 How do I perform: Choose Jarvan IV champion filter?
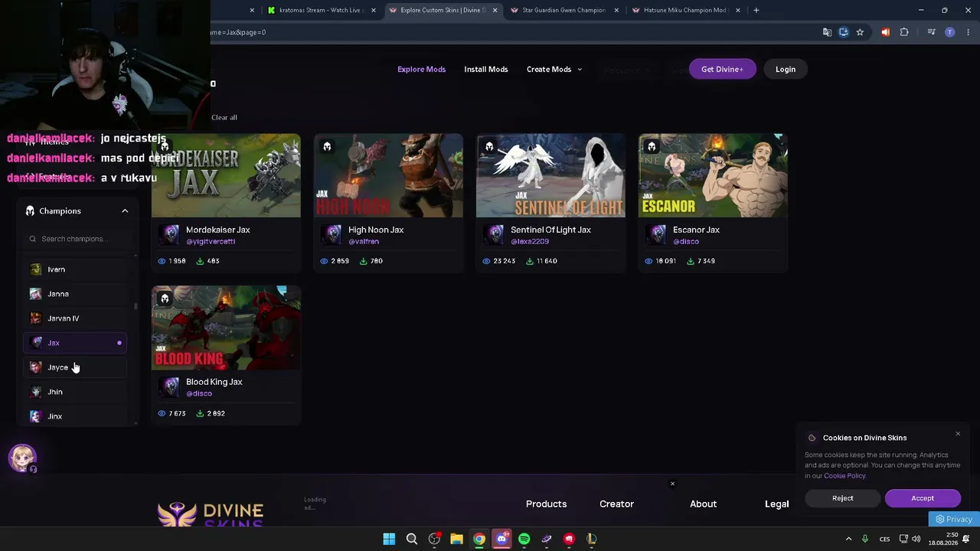[x=75, y=318]
